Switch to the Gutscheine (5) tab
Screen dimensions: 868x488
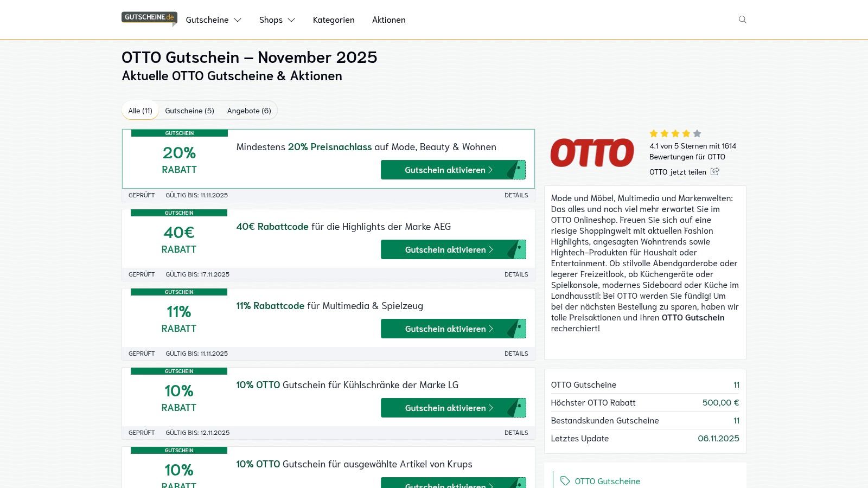click(x=189, y=110)
